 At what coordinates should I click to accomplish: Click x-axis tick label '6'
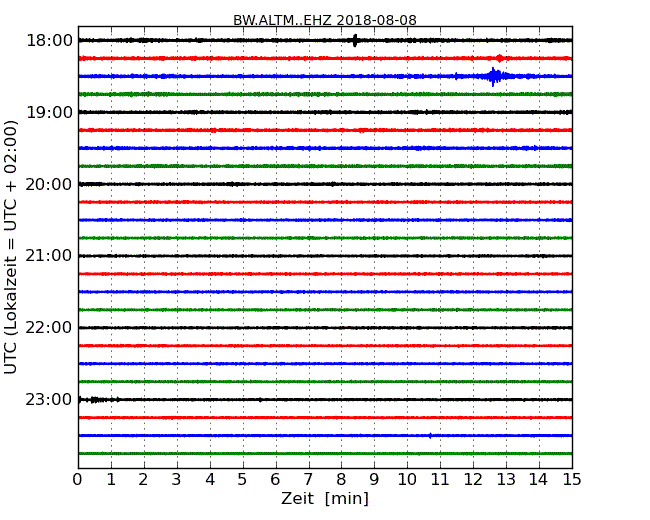(x=276, y=480)
